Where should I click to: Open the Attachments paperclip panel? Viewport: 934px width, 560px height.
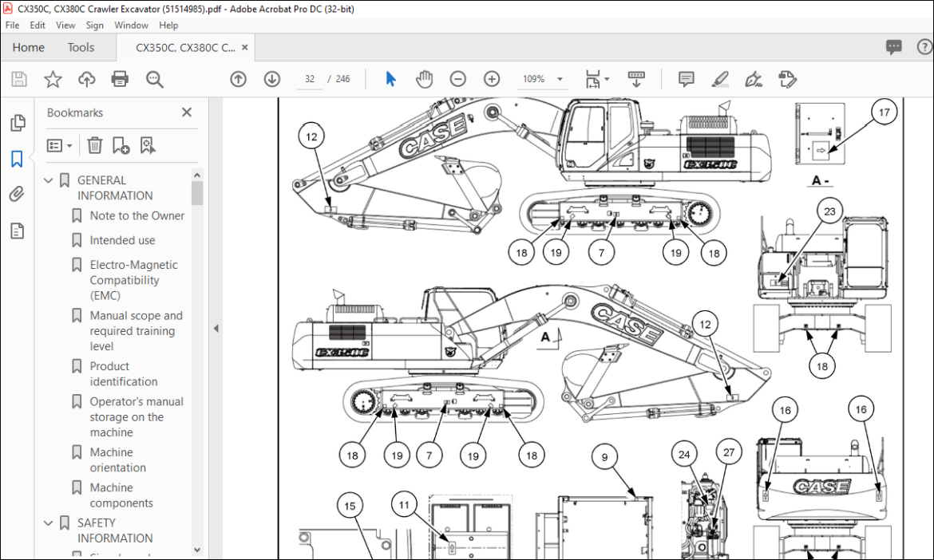(x=17, y=194)
